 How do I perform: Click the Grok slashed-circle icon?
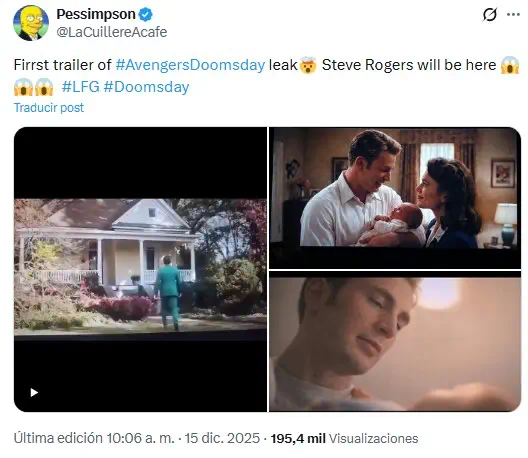click(490, 14)
